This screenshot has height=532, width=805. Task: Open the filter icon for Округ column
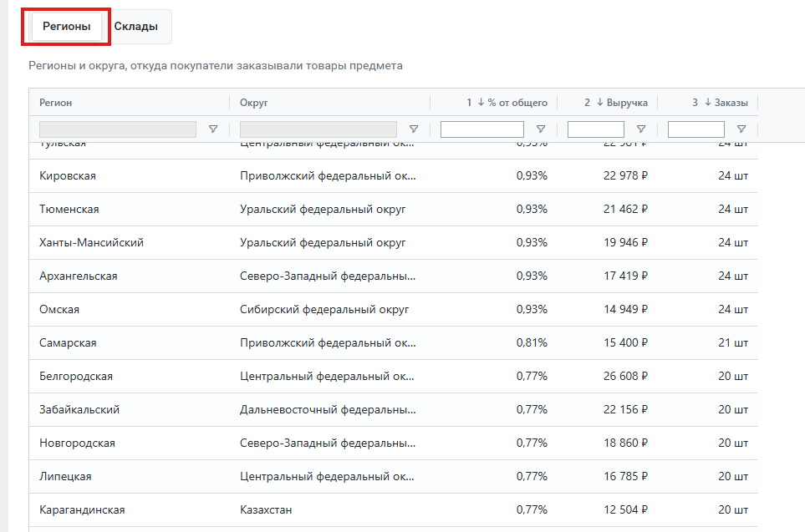(413, 129)
